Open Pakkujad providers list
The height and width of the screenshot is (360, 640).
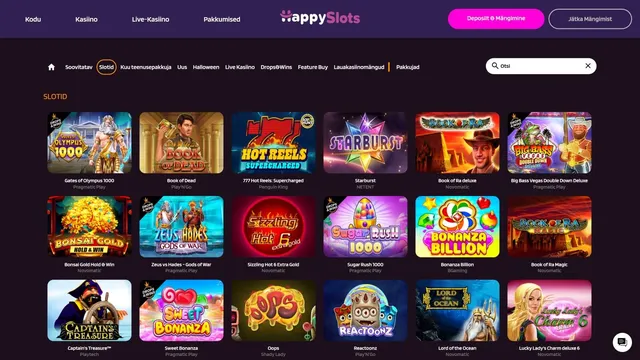point(407,67)
